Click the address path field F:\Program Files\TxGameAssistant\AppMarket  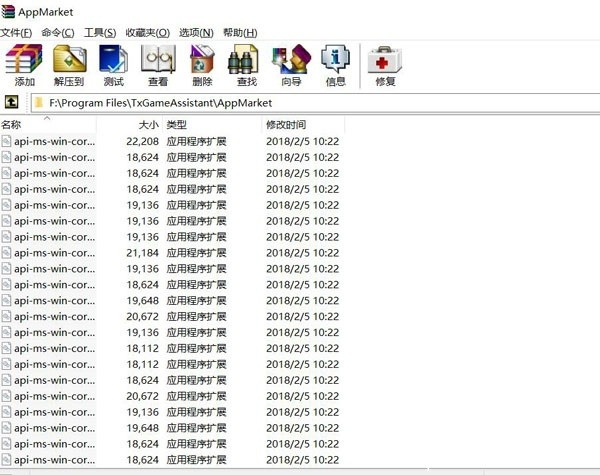pyautogui.click(x=315, y=103)
